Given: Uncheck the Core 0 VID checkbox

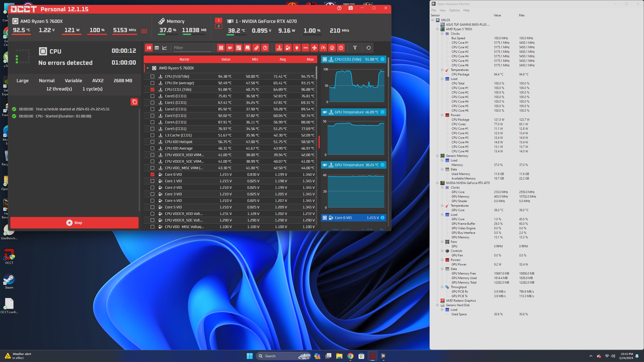Looking at the screenshot, I should tap(152, 174).
